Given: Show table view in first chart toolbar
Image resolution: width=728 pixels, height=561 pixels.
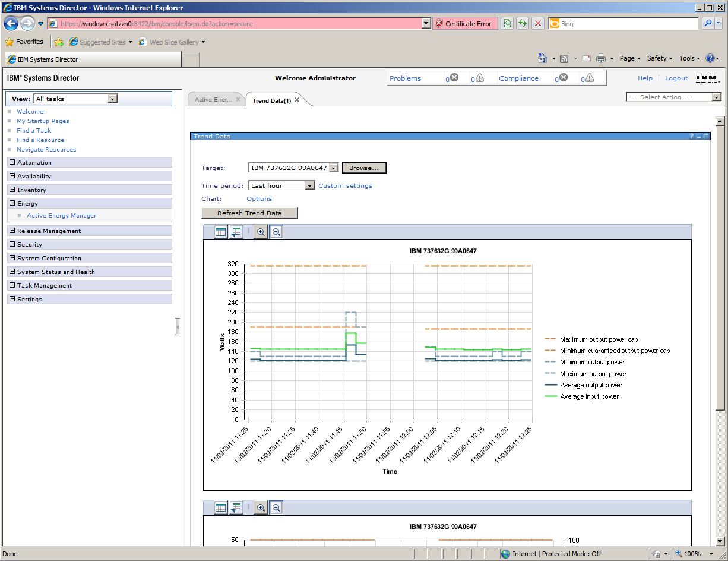Looking at the screenshot, I should [x=220, y=232].
